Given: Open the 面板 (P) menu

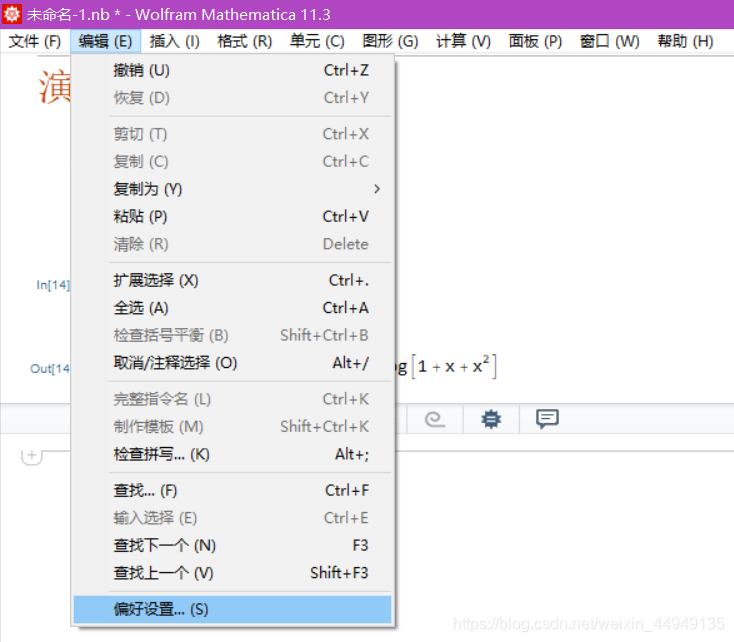Looking at the screenshot, I should point(535,41).
